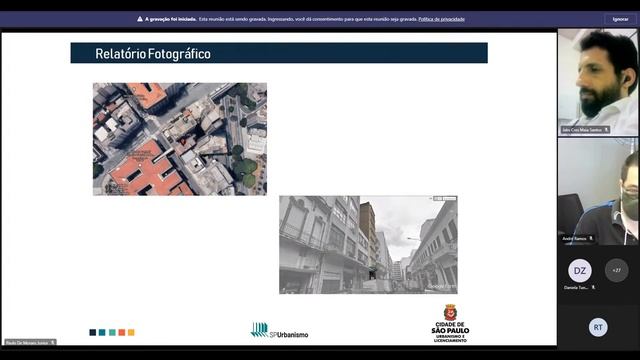Click the Daniela name label under DZ

point(576,288)
